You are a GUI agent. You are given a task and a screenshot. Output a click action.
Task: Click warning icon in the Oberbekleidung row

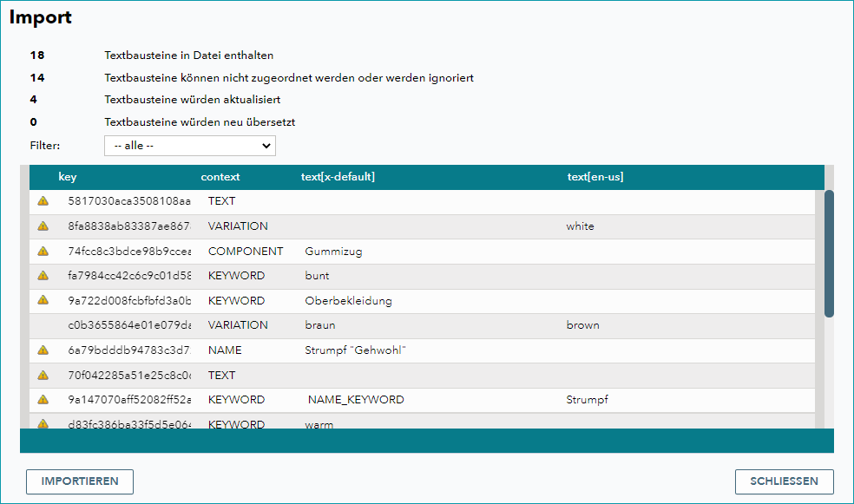43,300
